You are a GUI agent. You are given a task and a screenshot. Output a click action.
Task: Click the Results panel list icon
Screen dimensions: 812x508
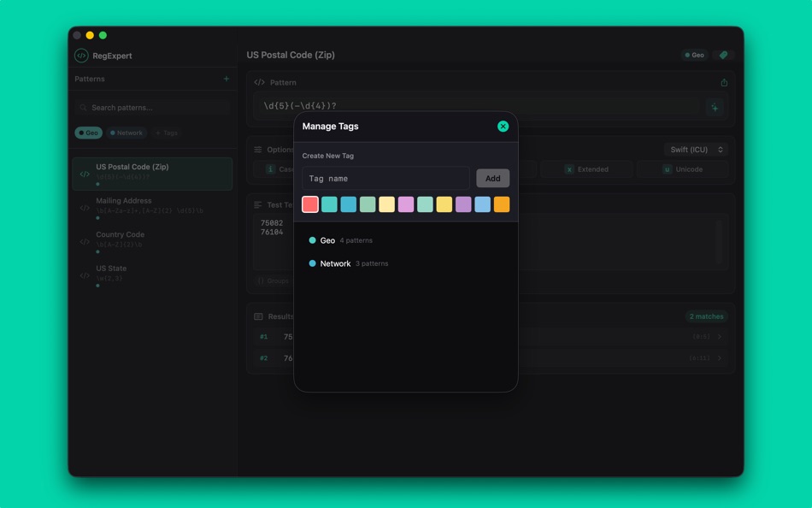tap(258, 316)
